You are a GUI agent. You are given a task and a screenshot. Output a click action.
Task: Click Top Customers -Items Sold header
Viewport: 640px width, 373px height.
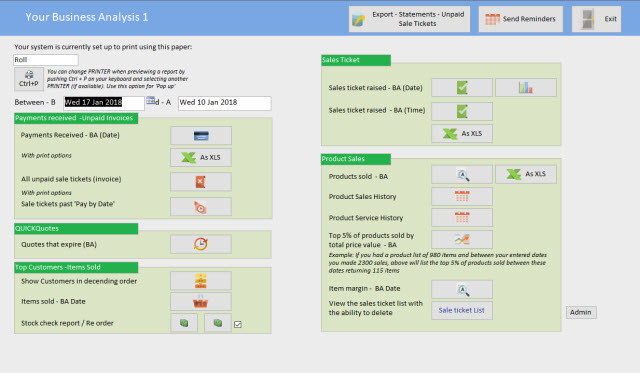[76, 268]
